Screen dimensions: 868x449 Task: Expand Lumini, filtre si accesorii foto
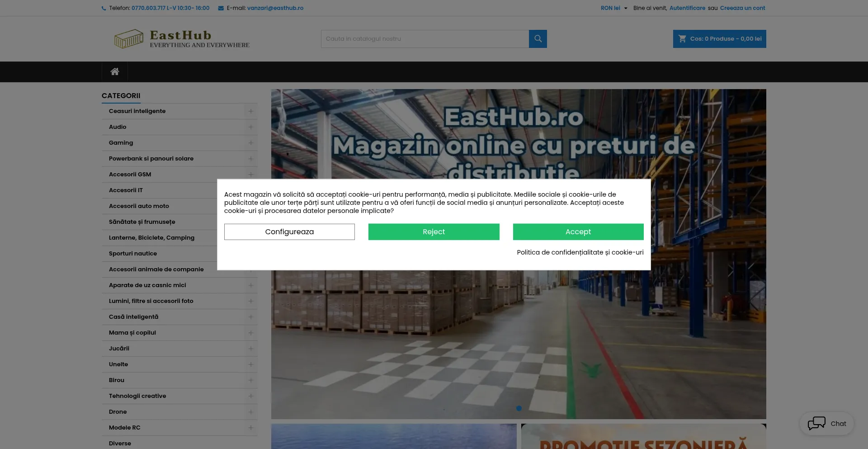(x=250, y=301)
